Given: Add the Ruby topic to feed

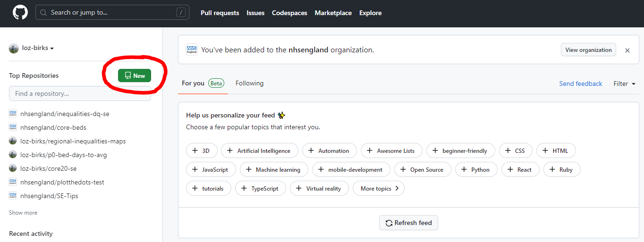Looking at the screenshot, I should [562, 170].
